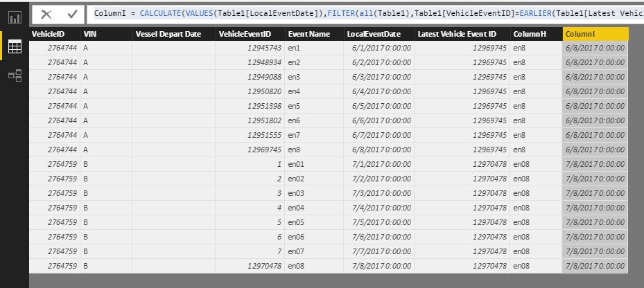The height and width of the screenshot is (288, 644).
Task: Click VehicleEventID cell 3 in the en03 row
Action: pyautogui.click(x=250, y=193)
